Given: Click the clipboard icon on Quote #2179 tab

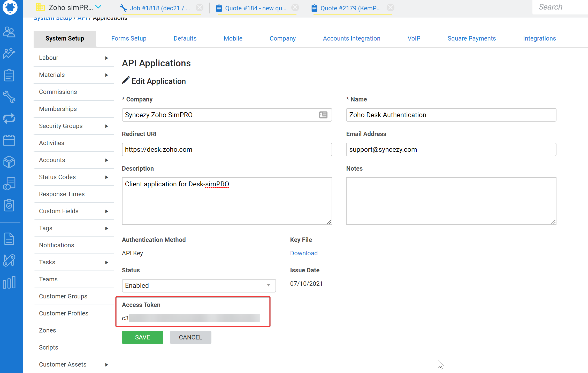Looking at the screenshot, I should pos(314,8).
